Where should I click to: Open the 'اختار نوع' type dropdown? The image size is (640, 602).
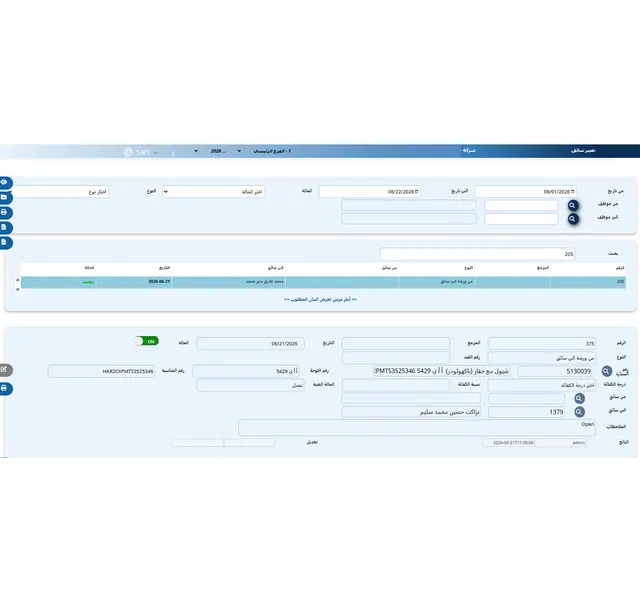click(x=59, y=191)
